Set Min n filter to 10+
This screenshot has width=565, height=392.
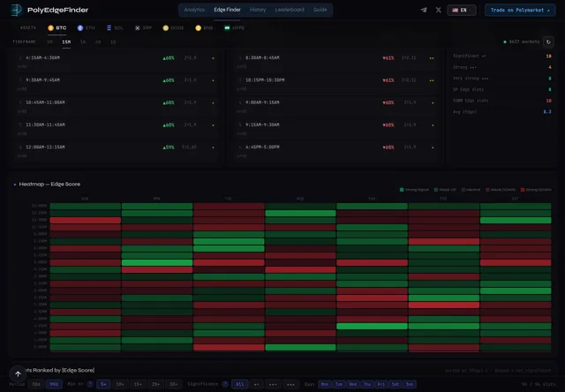(120, 384)
